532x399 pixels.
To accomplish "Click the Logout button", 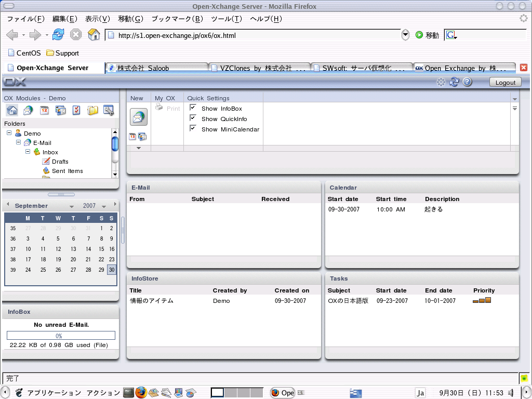I will (505, 82).
